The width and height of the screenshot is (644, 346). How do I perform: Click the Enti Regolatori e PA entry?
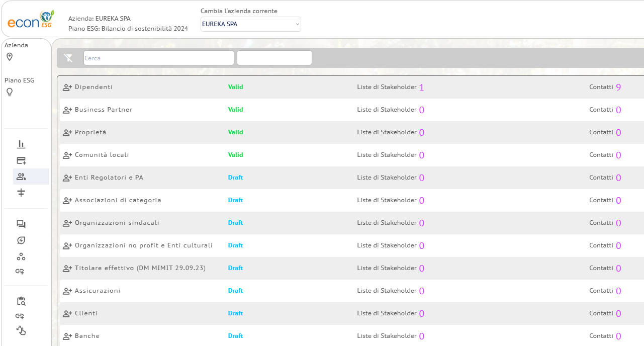point(109,178)
